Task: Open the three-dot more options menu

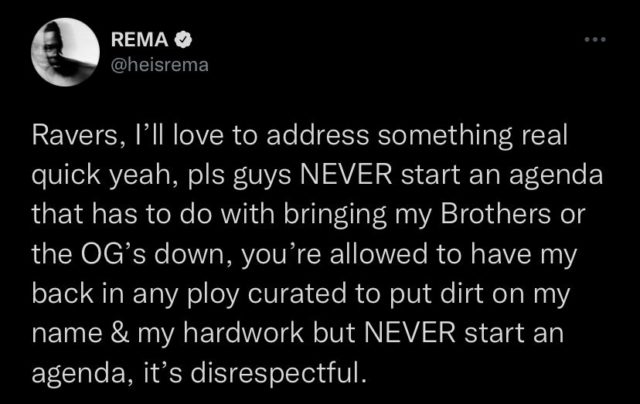Action: click(595, 40)
